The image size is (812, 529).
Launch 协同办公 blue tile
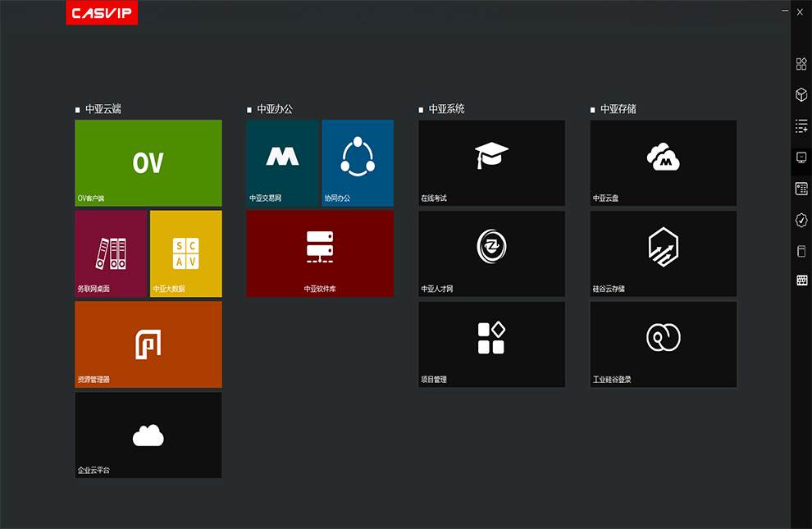coord(358,162)
